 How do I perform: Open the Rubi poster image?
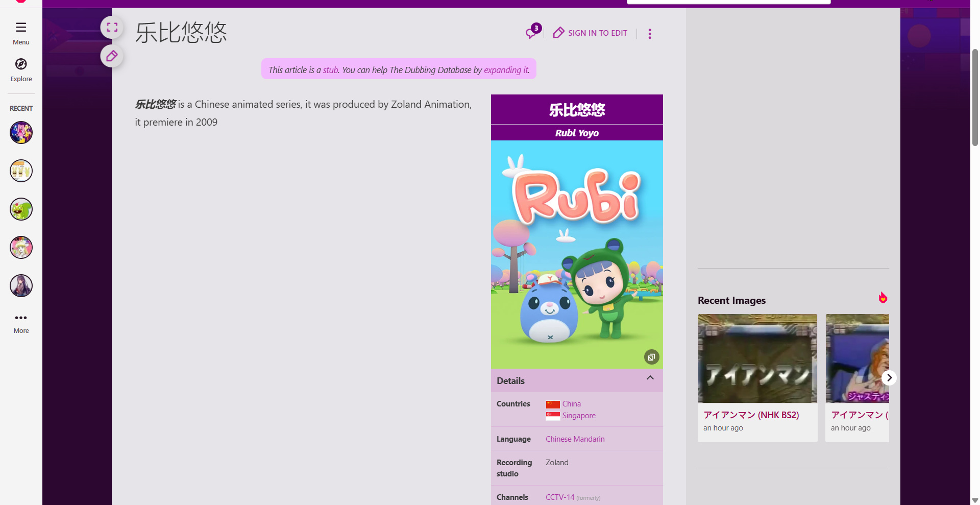[x=577, y=254]
